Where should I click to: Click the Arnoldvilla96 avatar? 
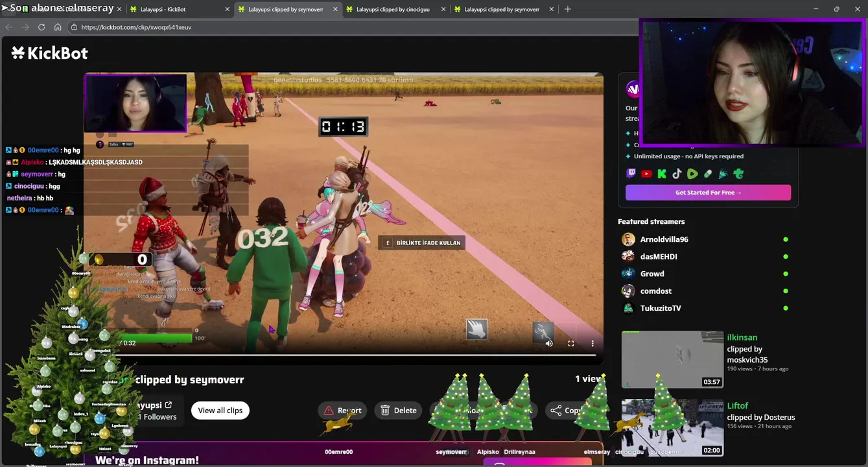[x=628, y=239]
